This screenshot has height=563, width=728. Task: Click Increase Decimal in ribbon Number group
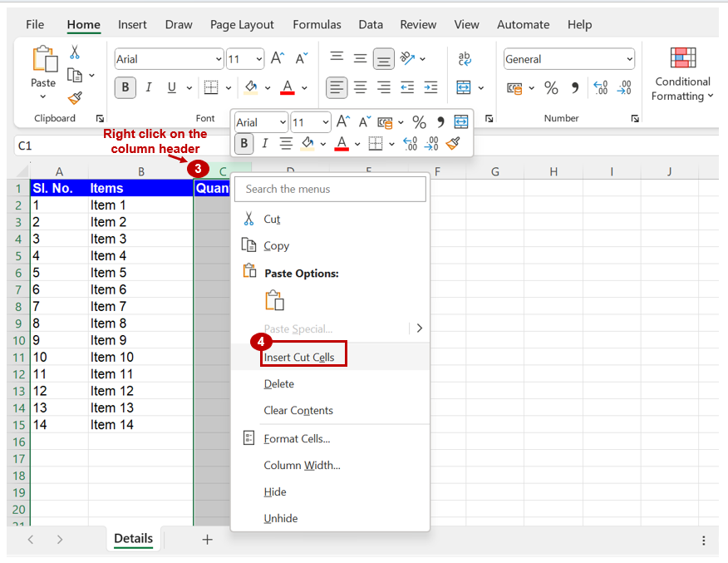pyautogui.click(x=601, y=88)
